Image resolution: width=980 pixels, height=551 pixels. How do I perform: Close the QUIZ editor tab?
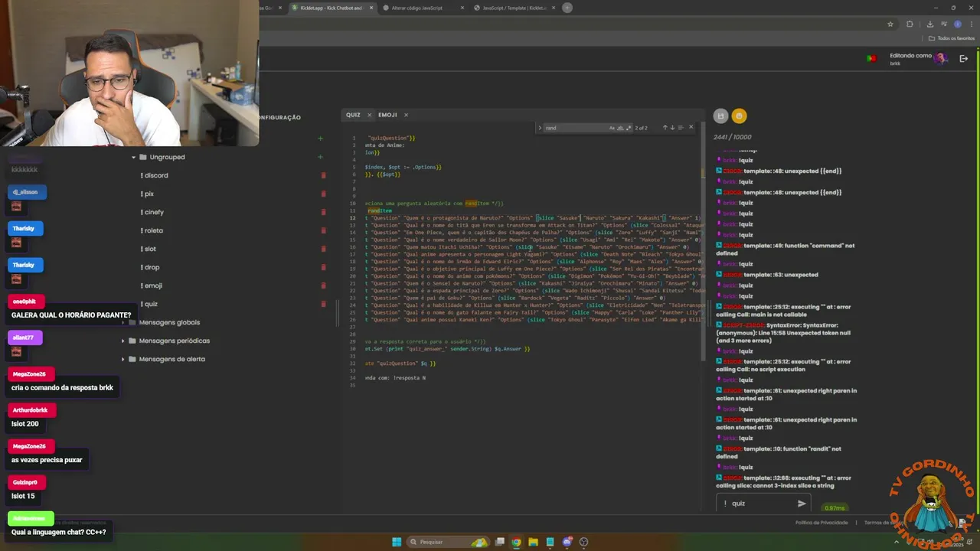point(369,115)
